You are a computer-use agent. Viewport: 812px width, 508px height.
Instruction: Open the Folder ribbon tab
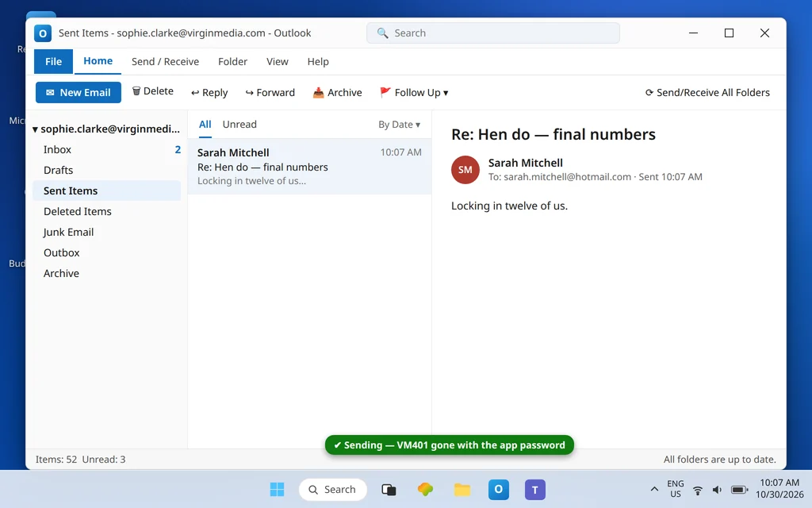[232, 62]
